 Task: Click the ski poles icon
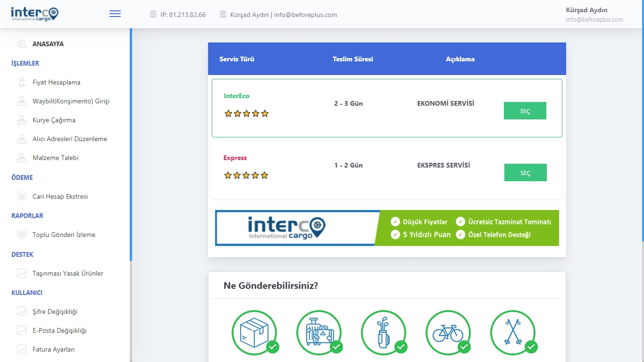tap(512, 332)
